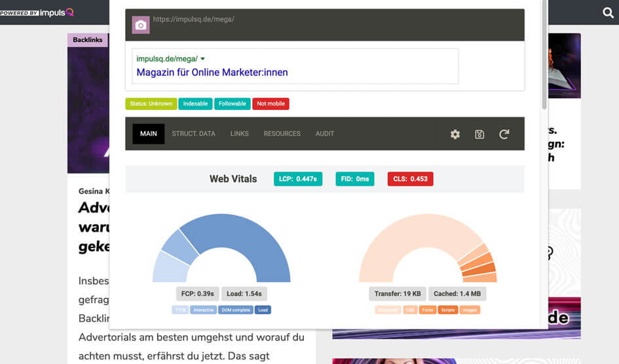The width and height of the screenshot is (619, 364).
Task: Select the AUDIT tab
Action: [324, 134]
